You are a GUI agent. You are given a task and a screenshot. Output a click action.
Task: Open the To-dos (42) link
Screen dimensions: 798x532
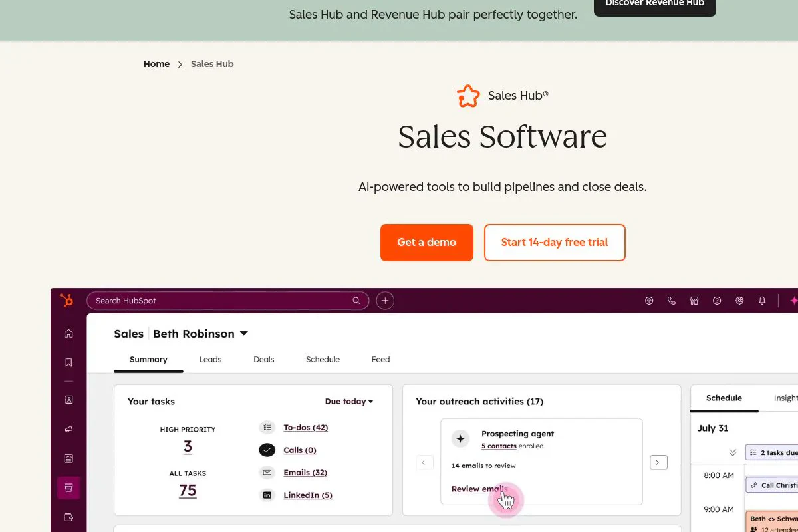[306, 428]
